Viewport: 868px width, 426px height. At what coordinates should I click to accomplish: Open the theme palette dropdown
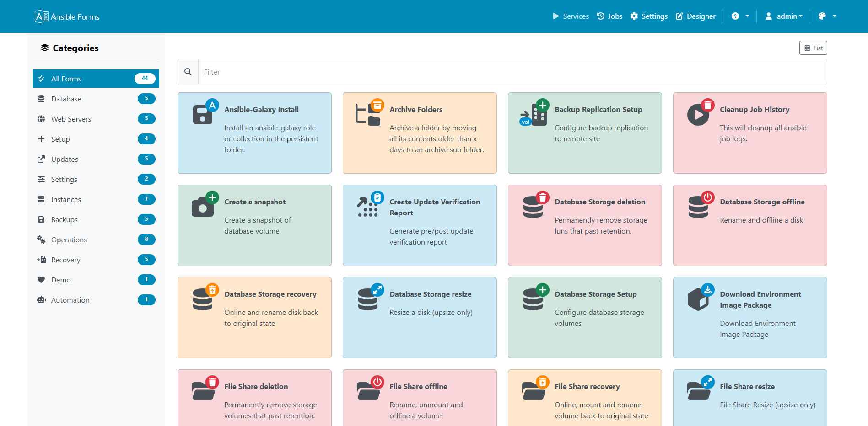pos(827,16)
